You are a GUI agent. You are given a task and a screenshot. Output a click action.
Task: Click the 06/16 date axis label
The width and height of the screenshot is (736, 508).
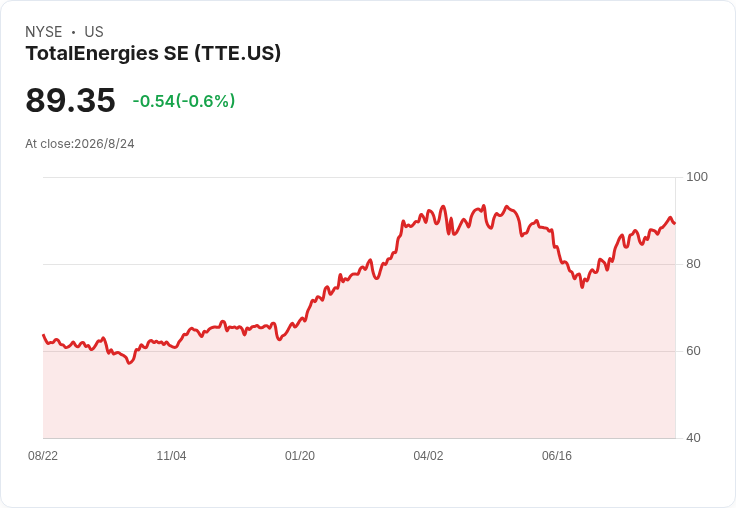point(557,456)
